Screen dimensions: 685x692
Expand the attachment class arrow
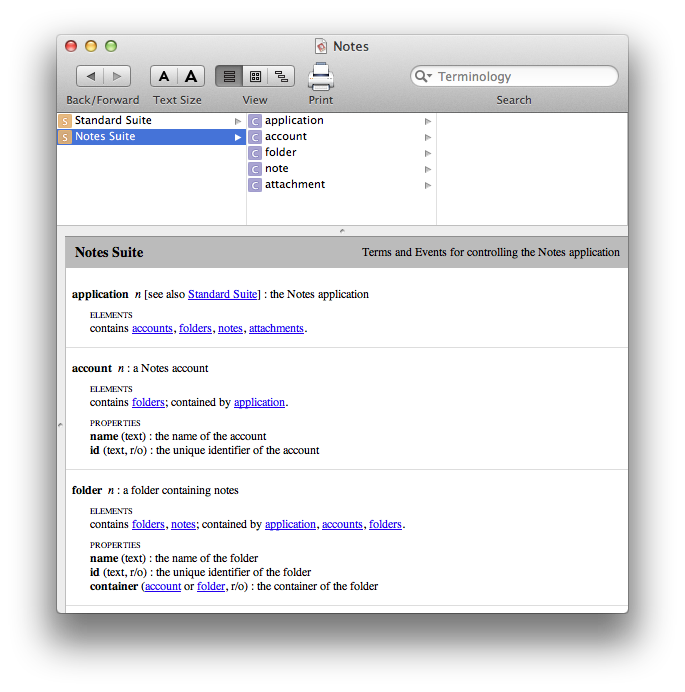(428, 185)
